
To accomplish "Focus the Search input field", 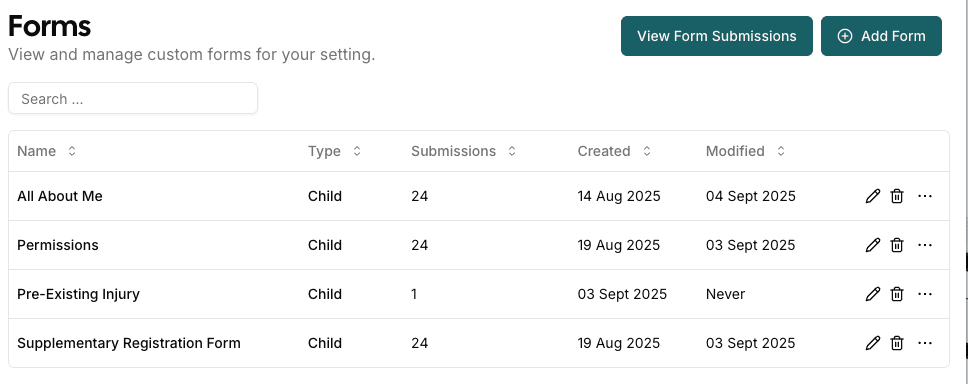I will [x=133, y=99].
